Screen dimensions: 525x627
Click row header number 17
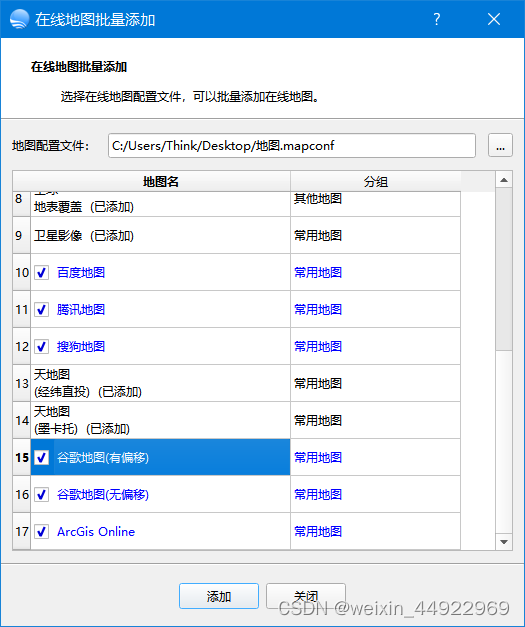click(22, 531)
